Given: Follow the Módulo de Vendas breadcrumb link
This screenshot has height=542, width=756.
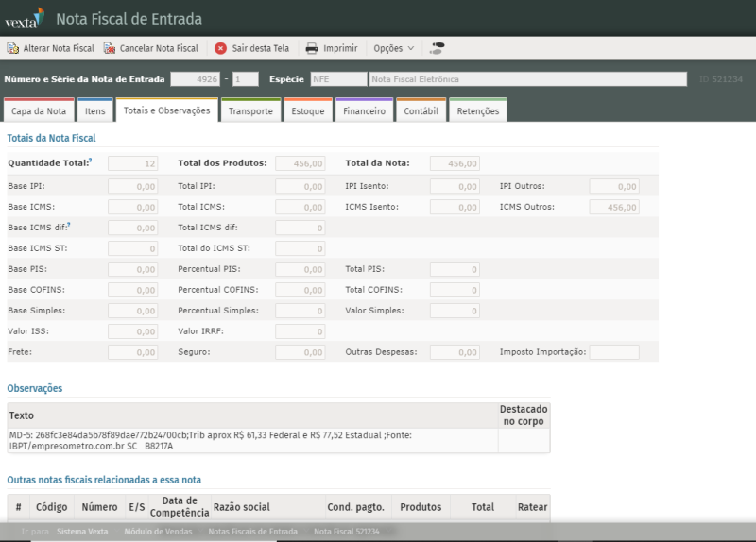Looking at the screenshot, I should pyautogui.click(x=158, y=532).
